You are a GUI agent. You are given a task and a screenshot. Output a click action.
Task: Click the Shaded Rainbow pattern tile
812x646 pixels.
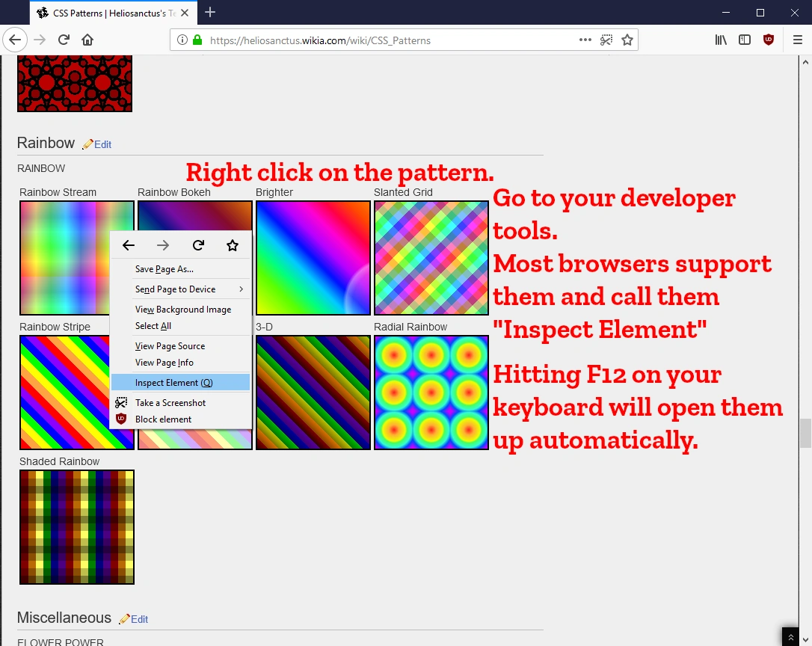click(77, 527)
